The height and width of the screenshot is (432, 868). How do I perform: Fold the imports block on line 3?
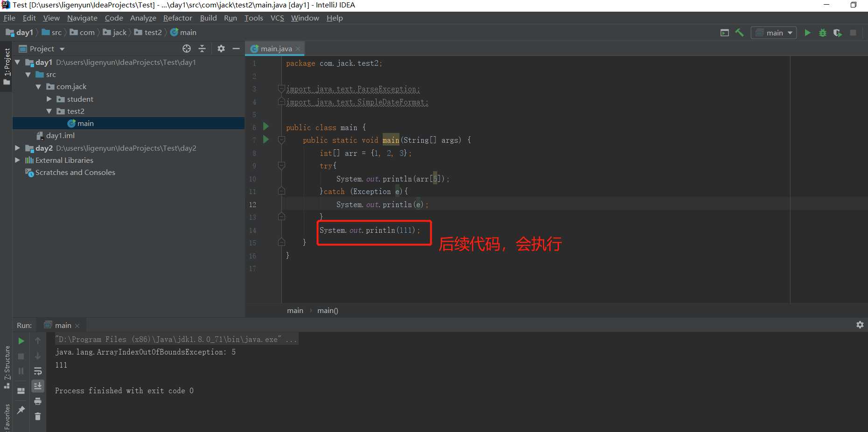(x=281, y=88)
